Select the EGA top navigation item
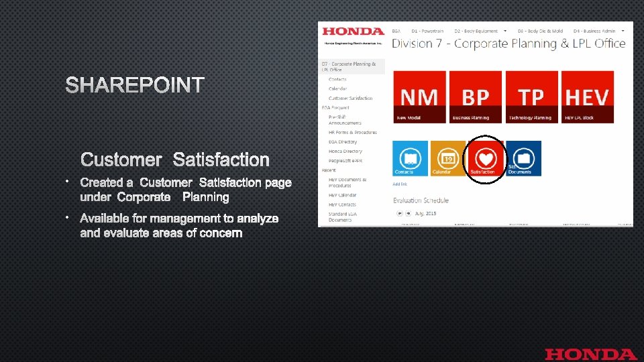644x362 pixels. [396, 32]
